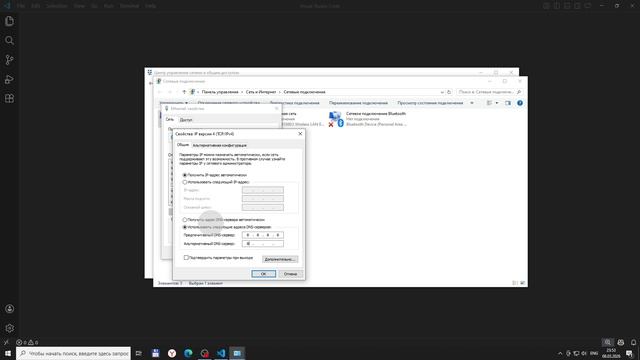Expand the address bar history dropdown
The height and width of the screenshot is (360, 640).
442,92
